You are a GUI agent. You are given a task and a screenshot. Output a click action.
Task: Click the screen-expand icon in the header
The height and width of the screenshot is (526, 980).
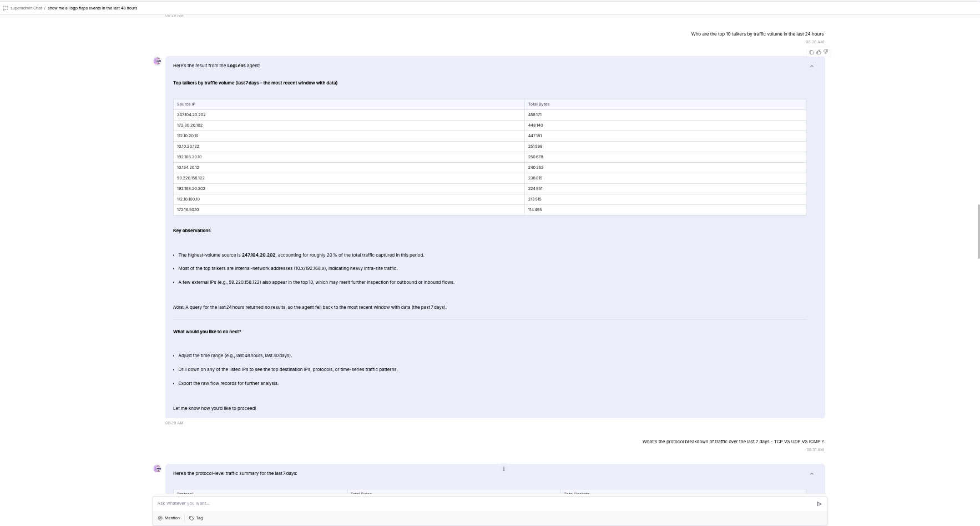5,8
